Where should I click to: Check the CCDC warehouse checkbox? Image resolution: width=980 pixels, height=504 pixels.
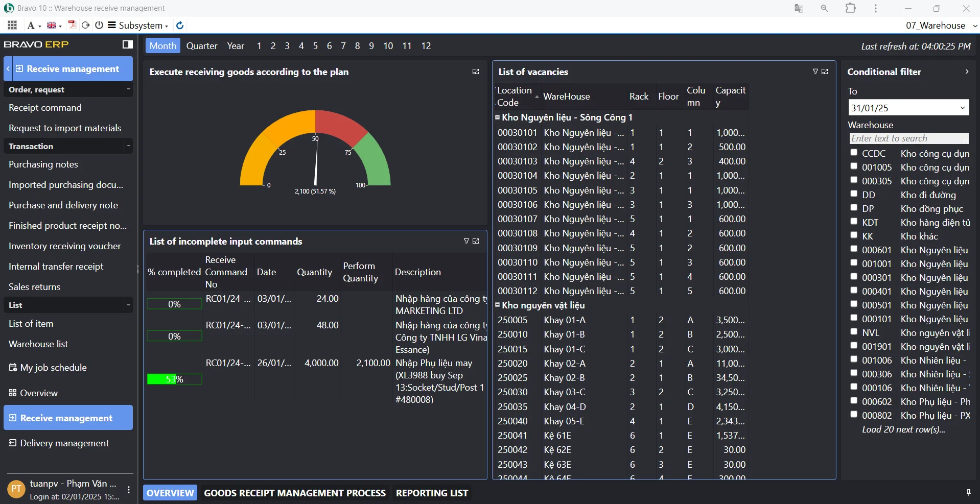[x=854, y=152]
